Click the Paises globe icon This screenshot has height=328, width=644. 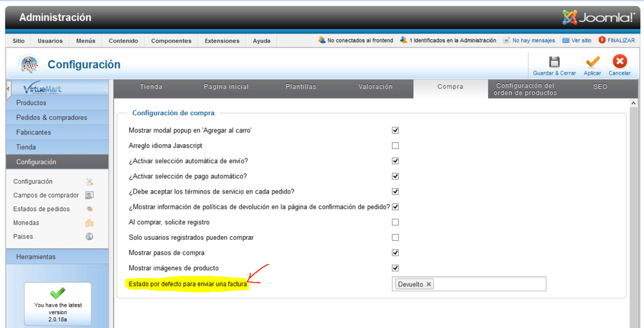tap(89, 237)
